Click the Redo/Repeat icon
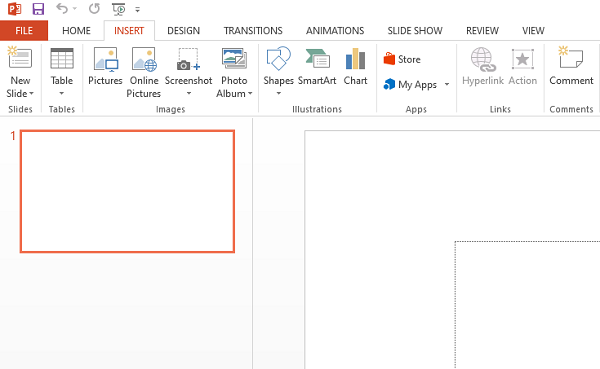The height and width of the screenshot is (369, 600). coord(94,8)
